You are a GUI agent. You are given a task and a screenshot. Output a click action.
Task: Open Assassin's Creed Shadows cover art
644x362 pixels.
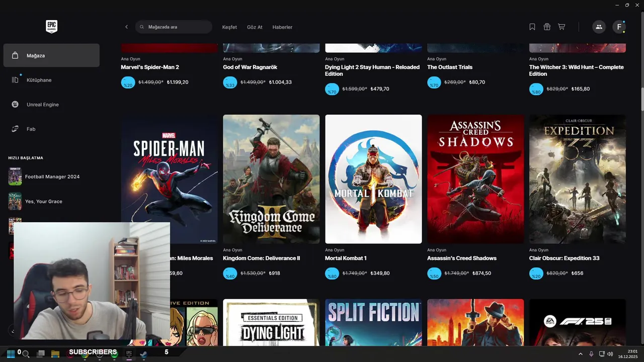point(475,179)
